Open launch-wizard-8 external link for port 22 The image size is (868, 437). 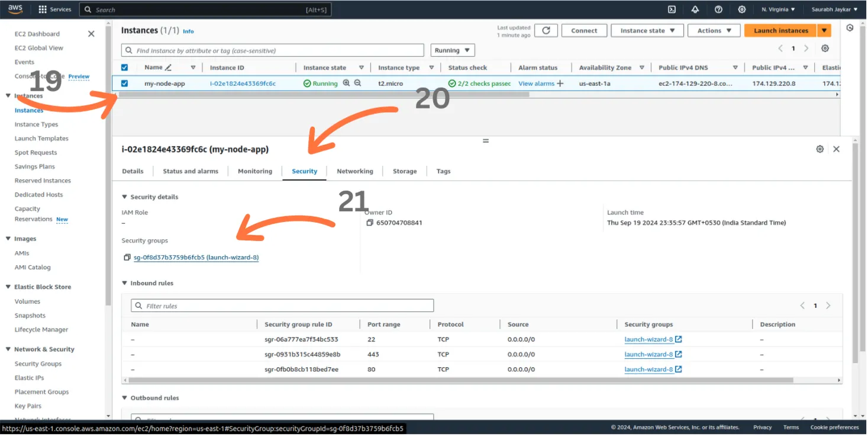click(x=679, y=339)
